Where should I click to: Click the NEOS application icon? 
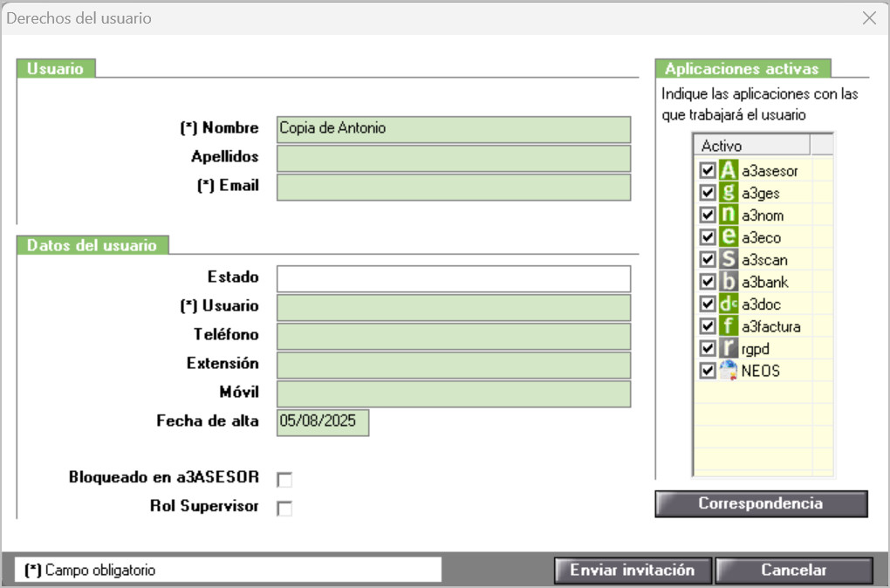729,370
